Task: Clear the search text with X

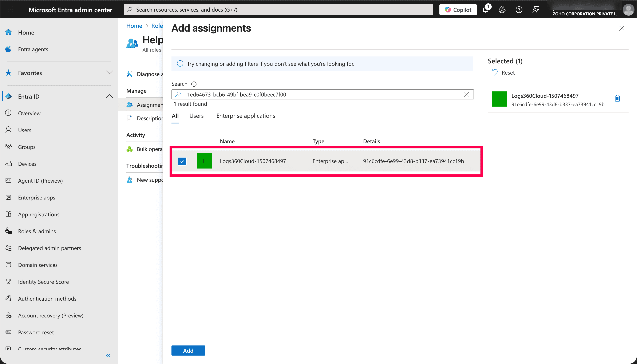Action: tap(467, 94)
